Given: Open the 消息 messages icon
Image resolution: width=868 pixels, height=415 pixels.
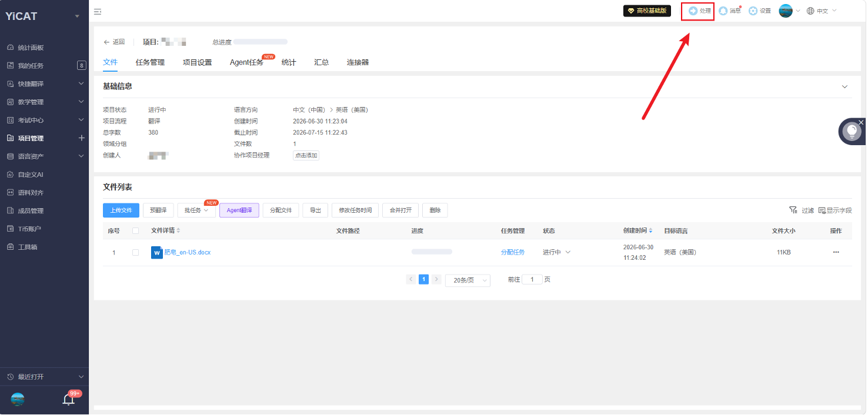Looking at the screenshot, I should tap(723, 11).
